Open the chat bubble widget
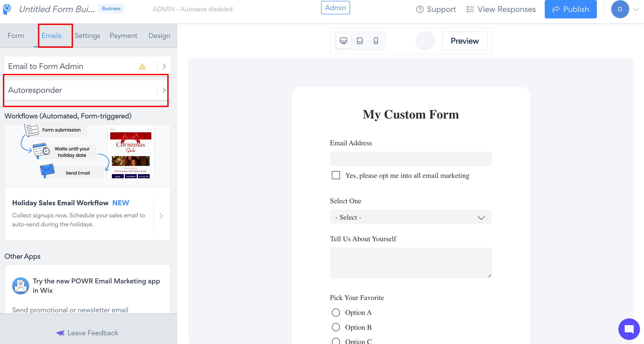This screenshot has width=644, height=344. [x=629, y=329]
